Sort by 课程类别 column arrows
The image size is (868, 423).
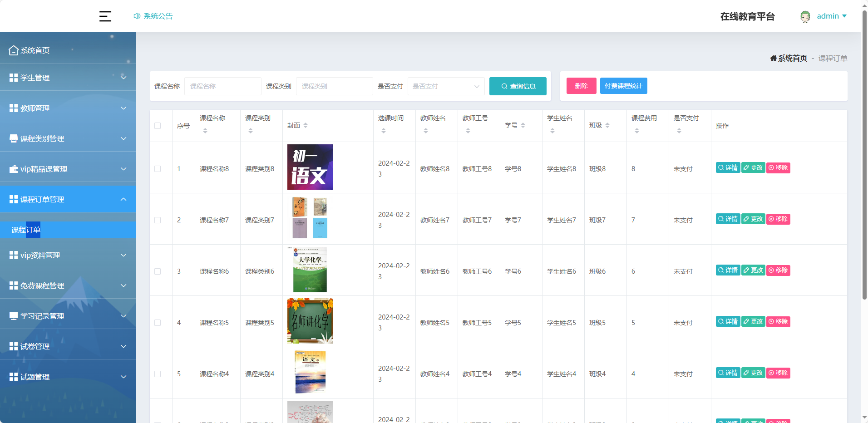(251, 131)
